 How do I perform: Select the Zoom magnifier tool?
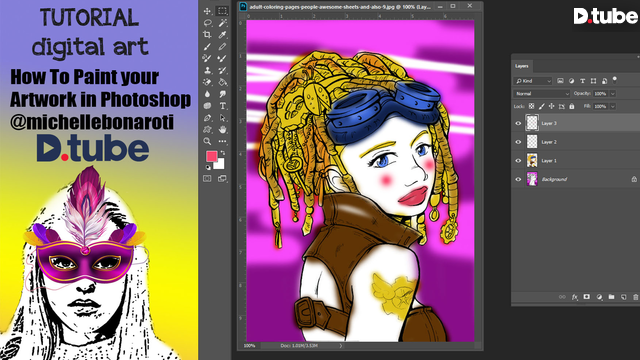[x=207, y=142]
